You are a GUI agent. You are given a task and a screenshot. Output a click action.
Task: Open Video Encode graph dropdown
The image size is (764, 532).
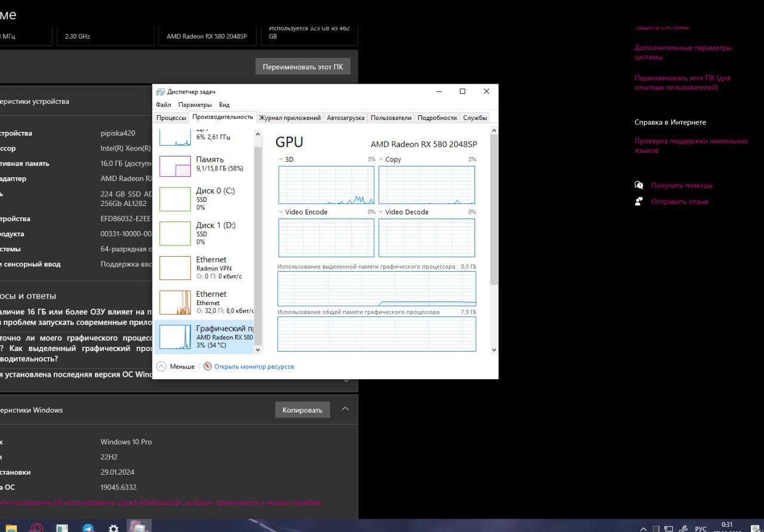282,212
